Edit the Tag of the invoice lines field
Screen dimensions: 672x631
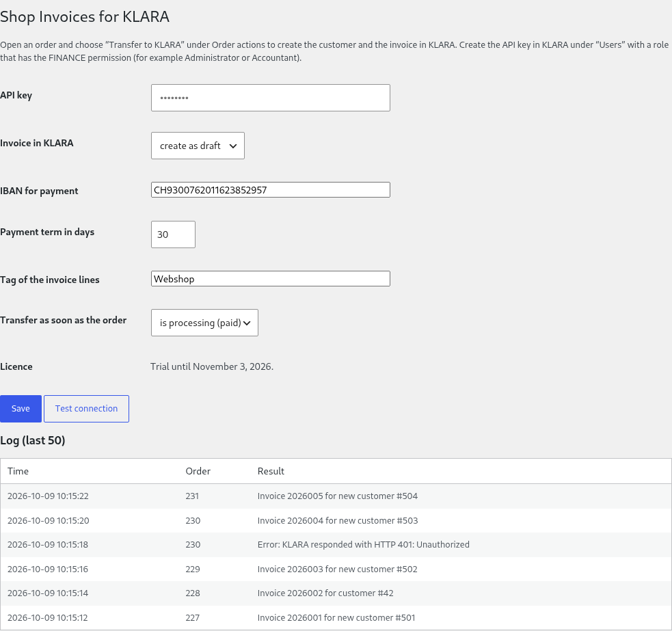271,279
